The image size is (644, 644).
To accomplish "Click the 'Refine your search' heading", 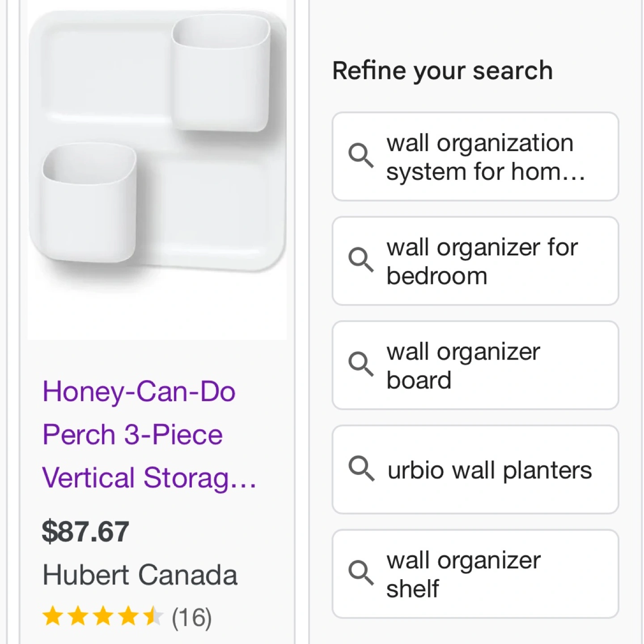I will click(442, 71).
